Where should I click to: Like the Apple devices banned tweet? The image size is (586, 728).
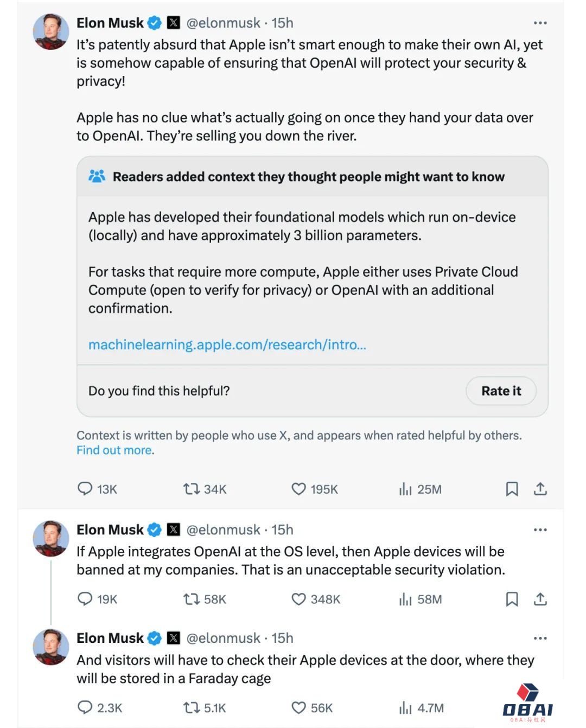[x=298, y=599]
